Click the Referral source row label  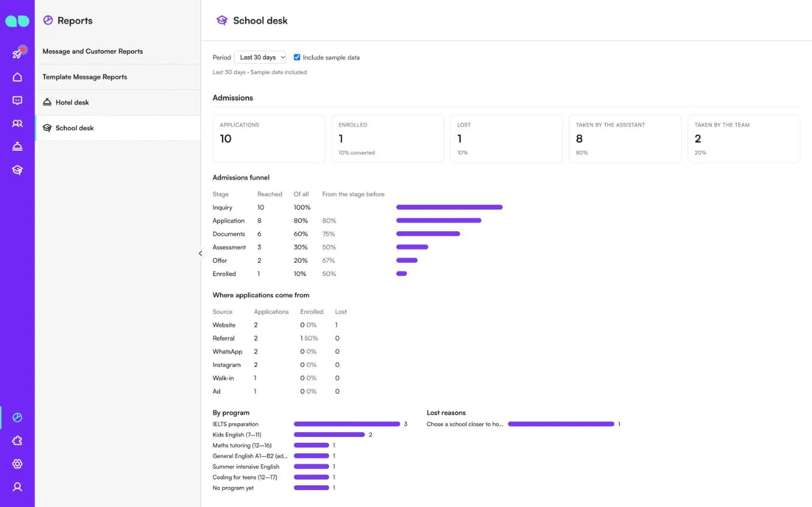pos(223,338)
